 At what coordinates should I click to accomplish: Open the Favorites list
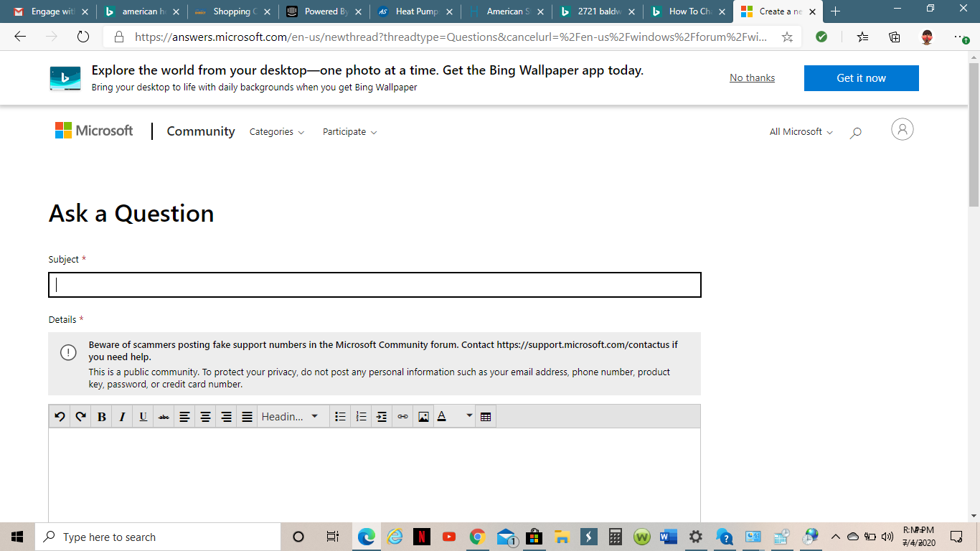coord(863,37)
